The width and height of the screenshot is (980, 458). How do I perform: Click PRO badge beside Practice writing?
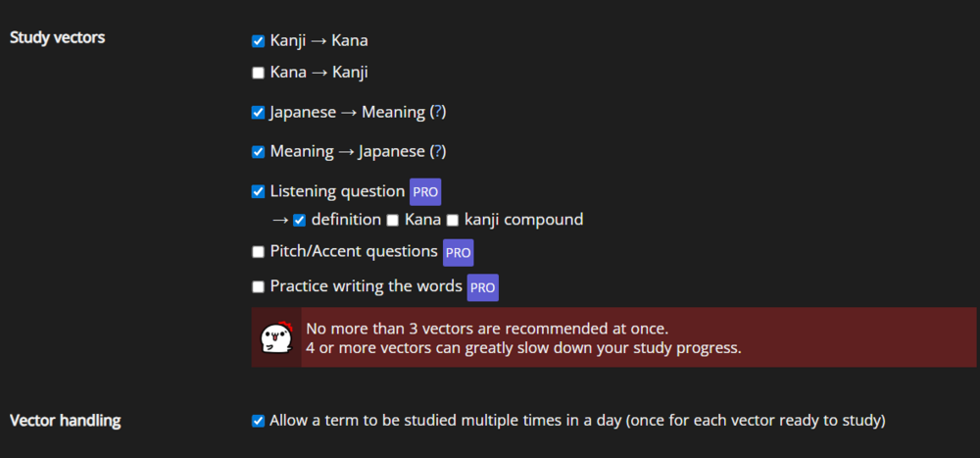point(482,287)
